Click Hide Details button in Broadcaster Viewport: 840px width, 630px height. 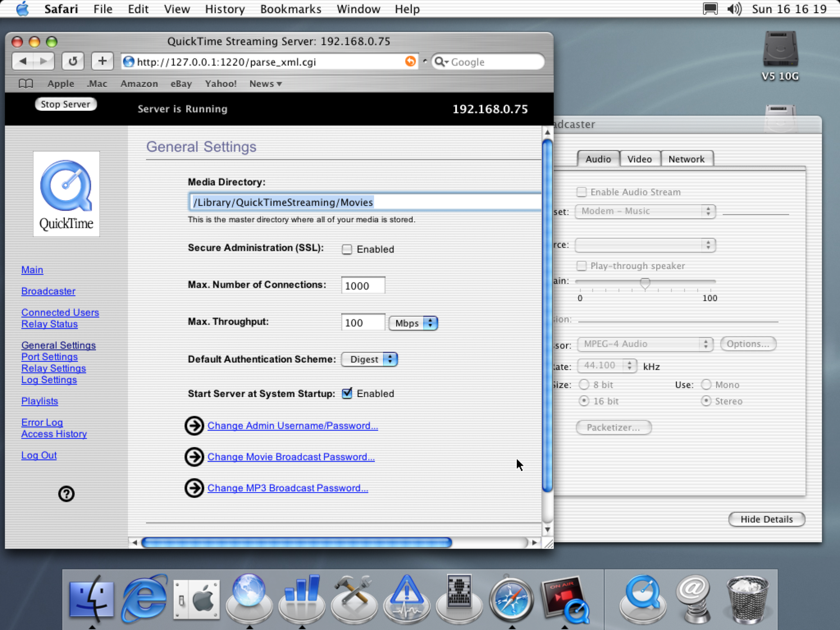click(x=767, y=519)
